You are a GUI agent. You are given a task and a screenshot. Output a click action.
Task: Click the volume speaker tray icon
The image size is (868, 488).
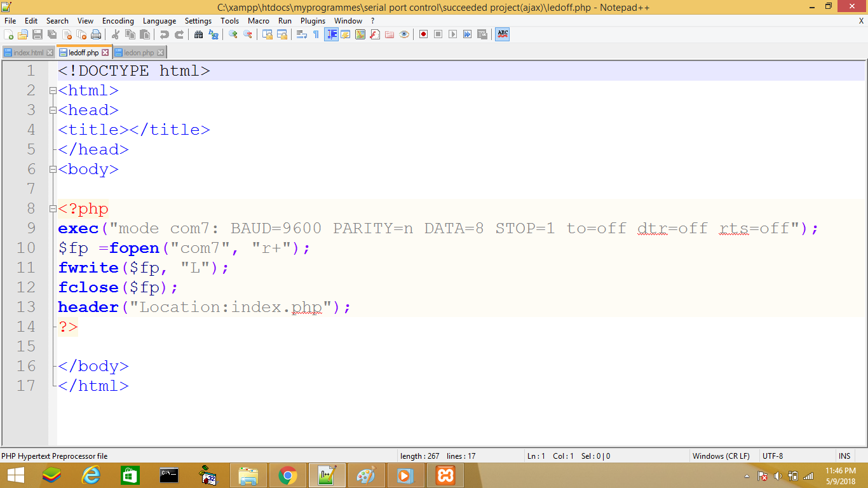778,476
